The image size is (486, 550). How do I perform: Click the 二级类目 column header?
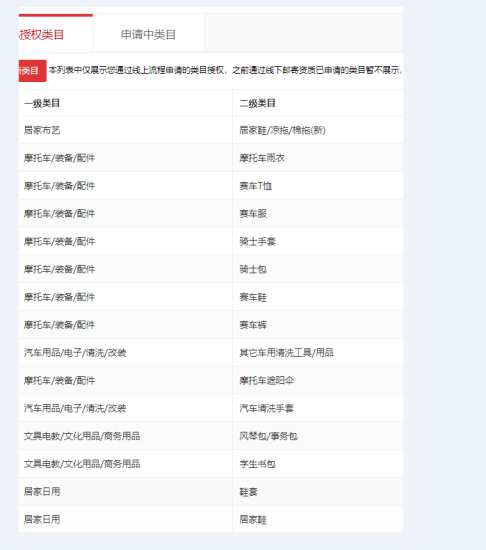[257, 103]
